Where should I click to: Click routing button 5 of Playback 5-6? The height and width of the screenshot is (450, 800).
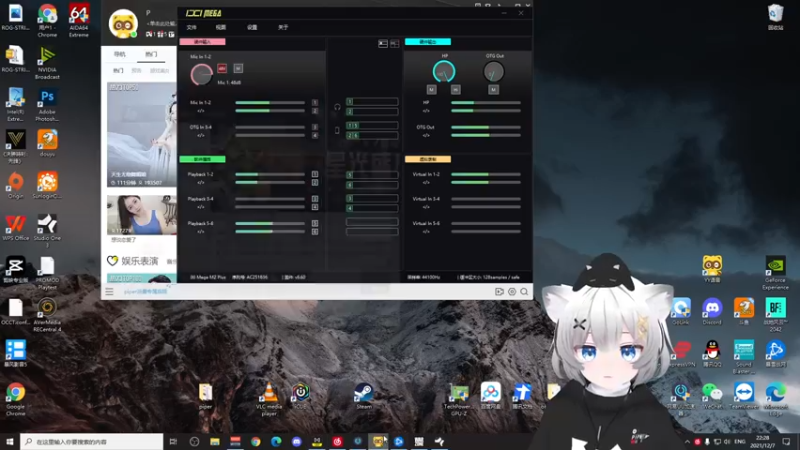(x=315, y=223)
